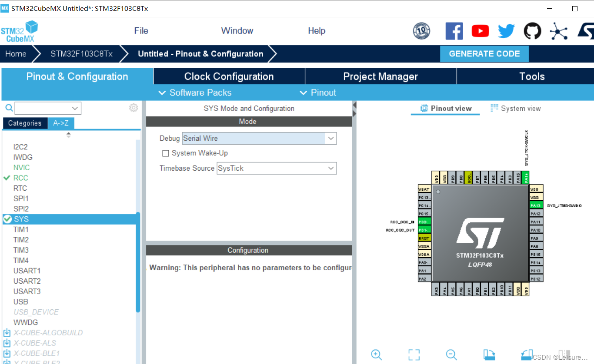
Task: Click the peripheral search input field
Action: tap(42, 108)
